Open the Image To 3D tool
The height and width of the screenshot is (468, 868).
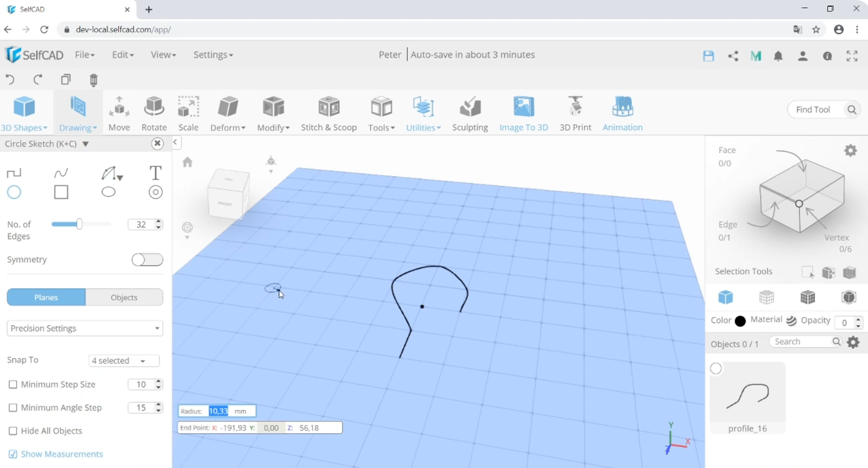523,113
